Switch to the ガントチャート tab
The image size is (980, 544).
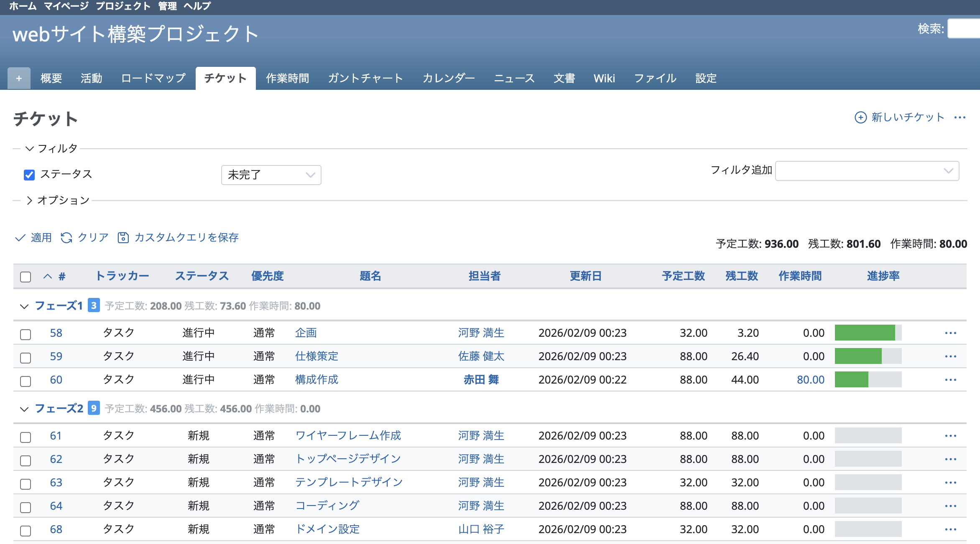coord(365,78)
